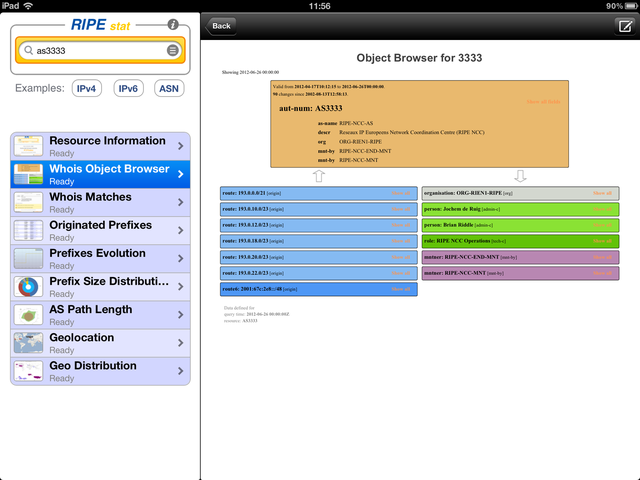
Task: Tap the IPv6 example button
Action: coord(128,89)
